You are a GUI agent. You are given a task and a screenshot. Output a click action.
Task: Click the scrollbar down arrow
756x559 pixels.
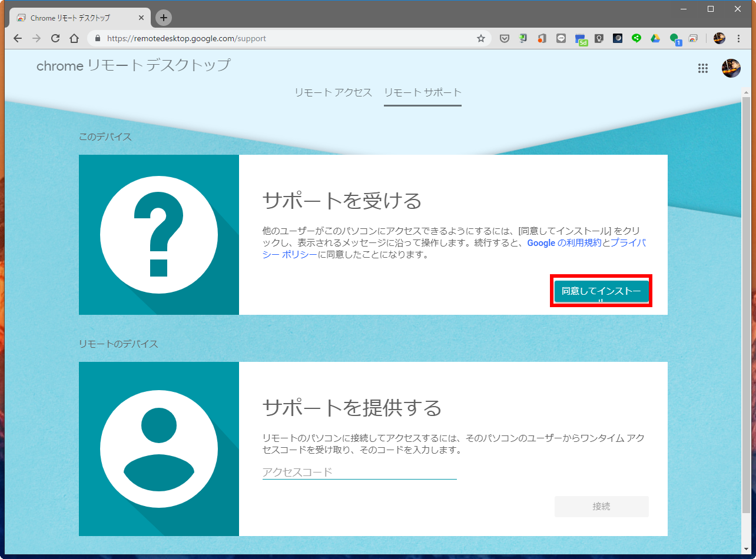(746, 550)
